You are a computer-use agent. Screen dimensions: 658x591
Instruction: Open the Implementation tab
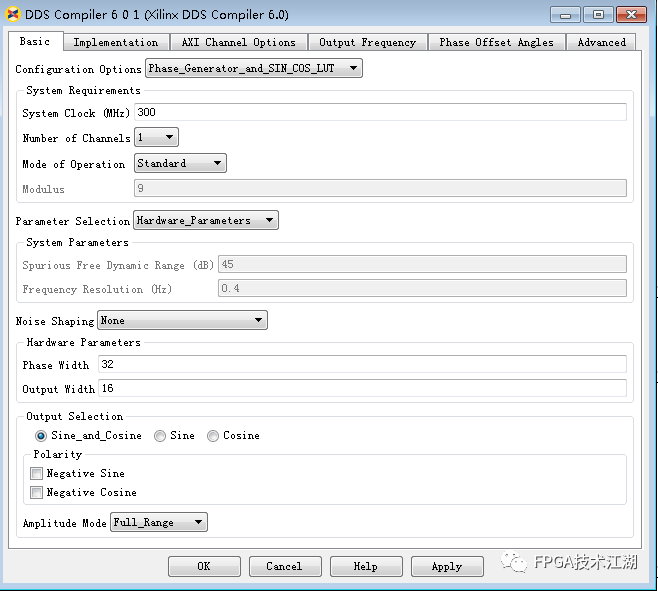(x=116, y=42)
